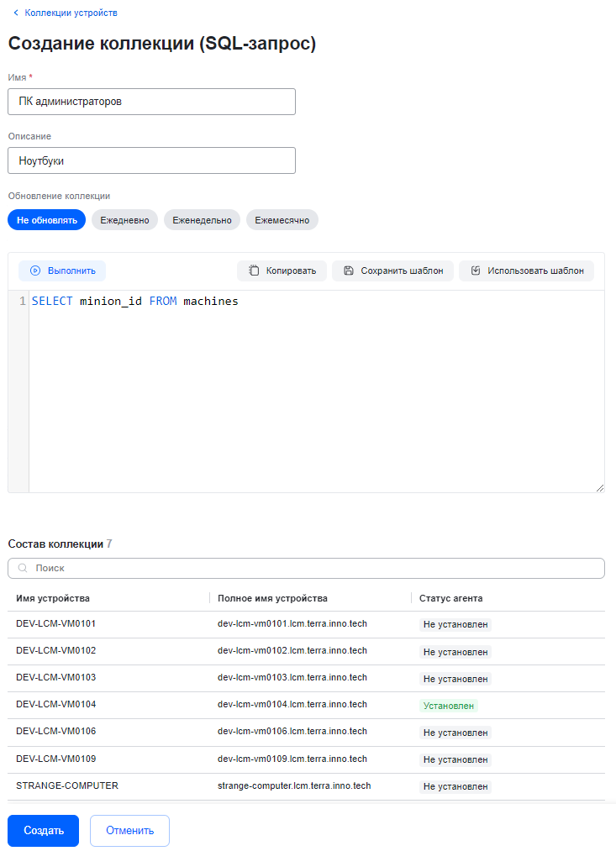Click into the Описание field containing Ноутбуки

pyautogui.click(x=151, y=160)
